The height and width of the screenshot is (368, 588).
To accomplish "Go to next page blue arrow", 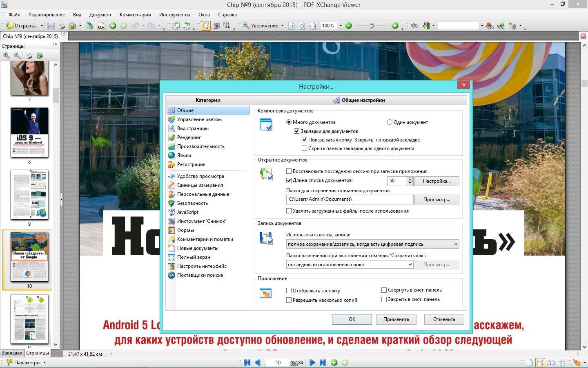I will pyautogui.click(x=312, y=362).
